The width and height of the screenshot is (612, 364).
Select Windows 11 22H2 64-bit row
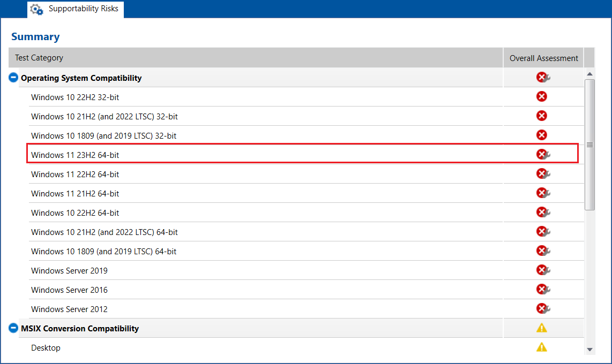tap(307, 174)
